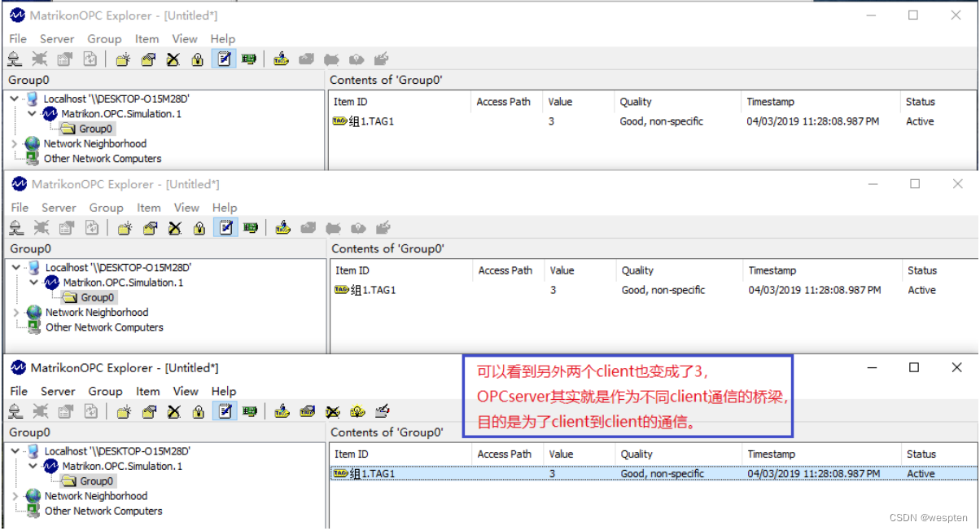This screenshot has width=980, height=531.
Task: Select the 组1.TAG1 item in middle window
Action: (x=365, y=290)
